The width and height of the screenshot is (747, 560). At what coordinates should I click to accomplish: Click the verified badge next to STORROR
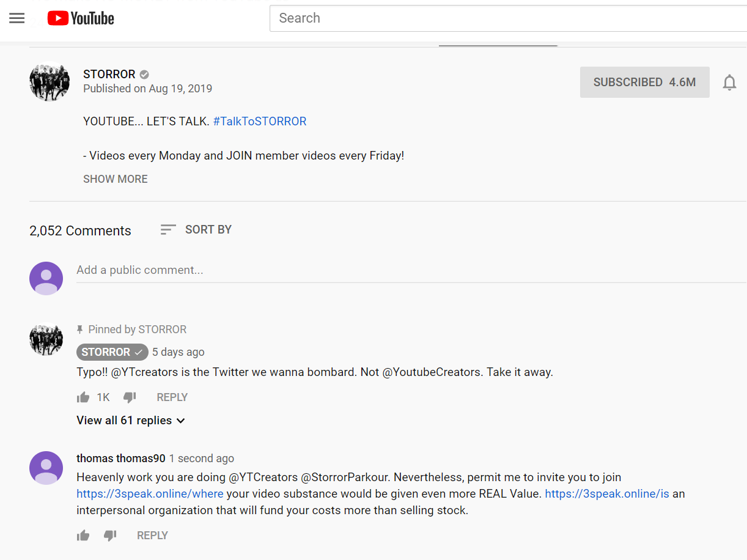tap(144, 75)
